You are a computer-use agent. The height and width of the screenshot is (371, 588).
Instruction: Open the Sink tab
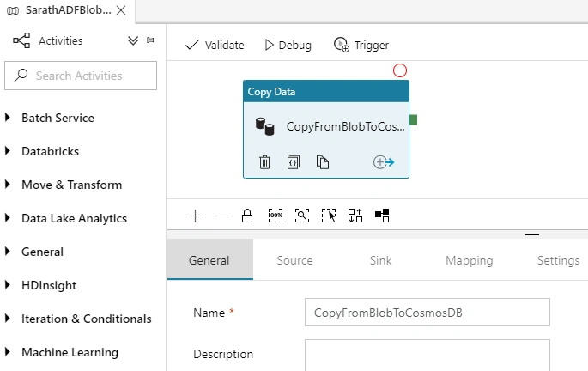tap(380, 260)
